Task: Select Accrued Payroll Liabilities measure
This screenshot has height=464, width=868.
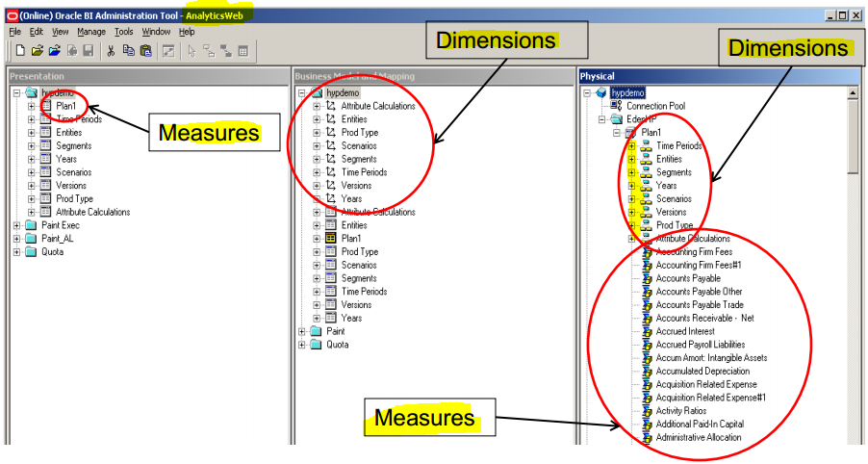Action: coord(701,345)
